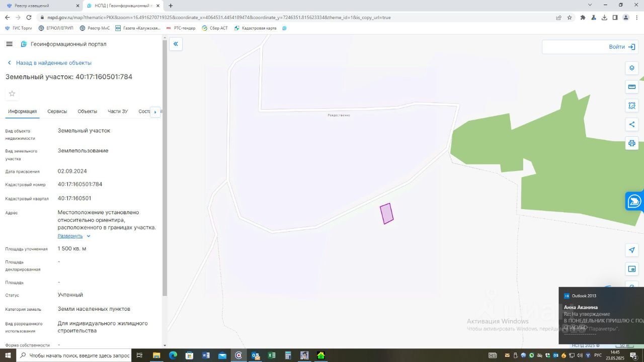The width and height of the screenshot is (644, 362).
Task: Collapse the left info panel
Action: point(176,44)
